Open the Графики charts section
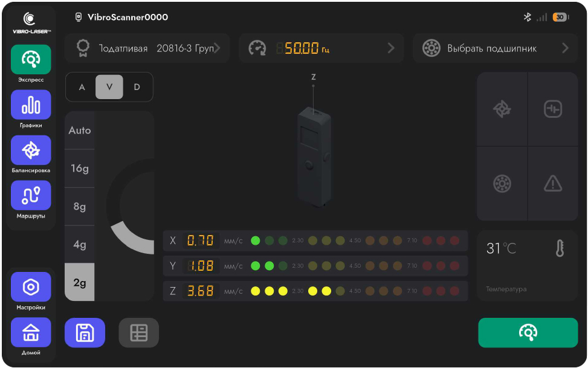Viewport: 588px width, 368px height. click(x=31, y=105)
